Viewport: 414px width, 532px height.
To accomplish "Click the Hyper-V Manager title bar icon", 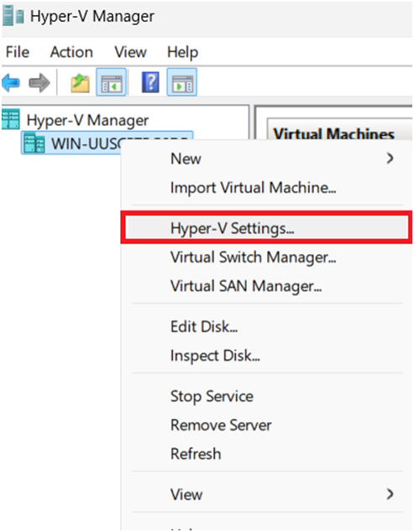I will [13, 16].
